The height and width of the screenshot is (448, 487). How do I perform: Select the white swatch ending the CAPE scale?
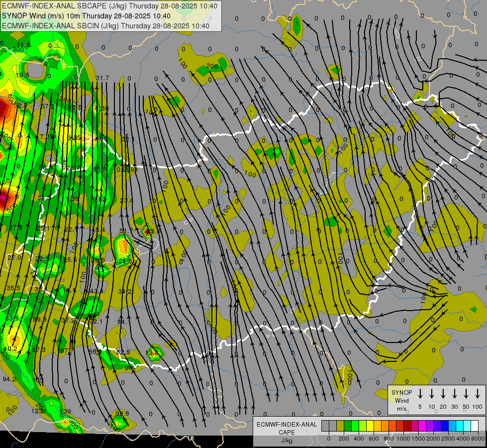coord(474,426)
